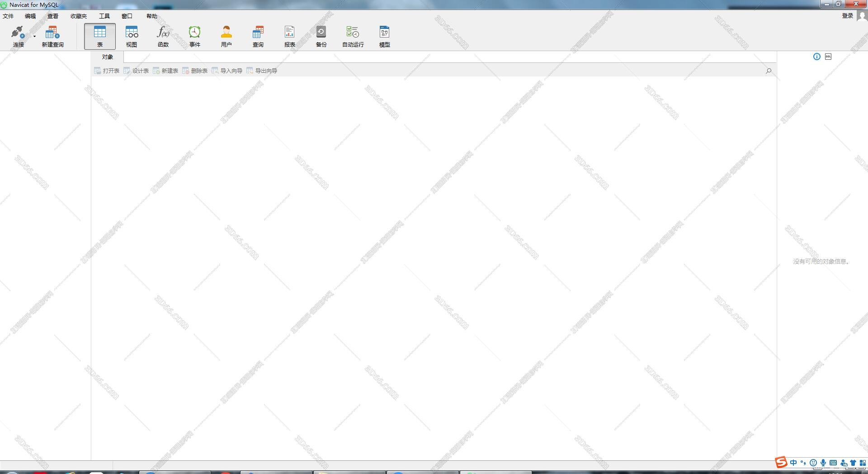Click the Sogou input method logo
The height and width of the screenshot is (474, 868).
coord(781,462)
